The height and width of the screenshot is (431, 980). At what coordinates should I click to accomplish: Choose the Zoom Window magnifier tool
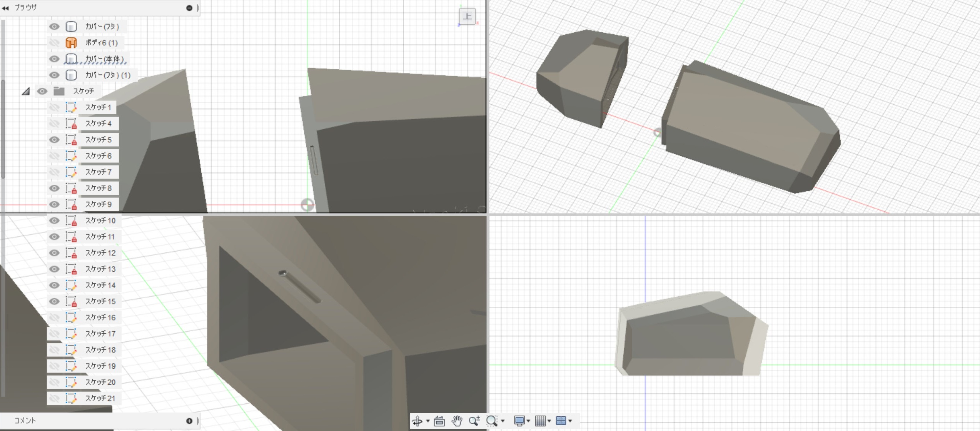[x=492, y=421]
